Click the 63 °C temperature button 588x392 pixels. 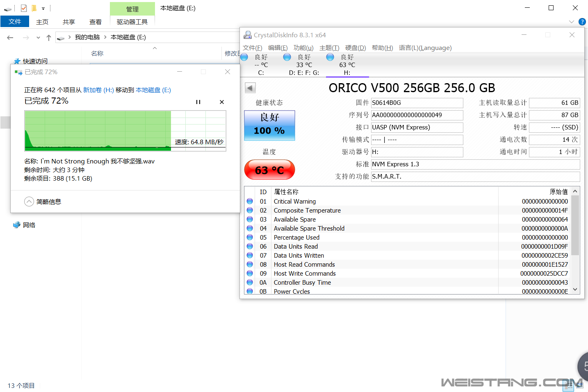click(269, 170)
